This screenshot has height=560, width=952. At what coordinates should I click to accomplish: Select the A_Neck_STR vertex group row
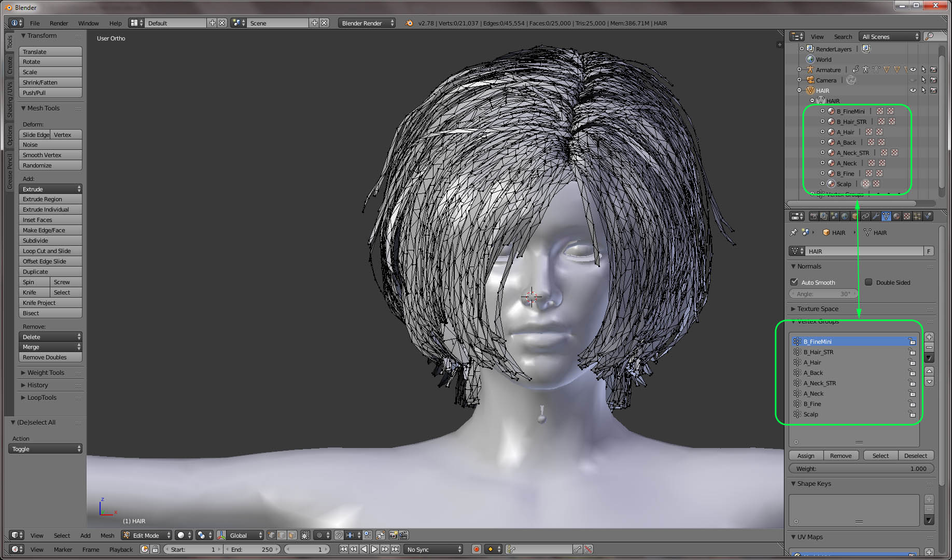tap(854, 383)
